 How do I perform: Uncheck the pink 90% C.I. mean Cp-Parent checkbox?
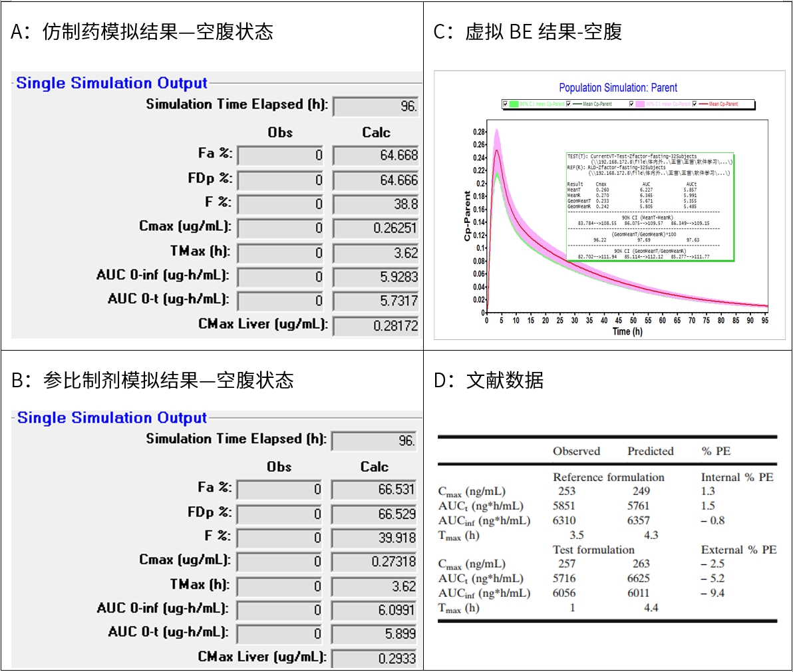pos(631,104)
